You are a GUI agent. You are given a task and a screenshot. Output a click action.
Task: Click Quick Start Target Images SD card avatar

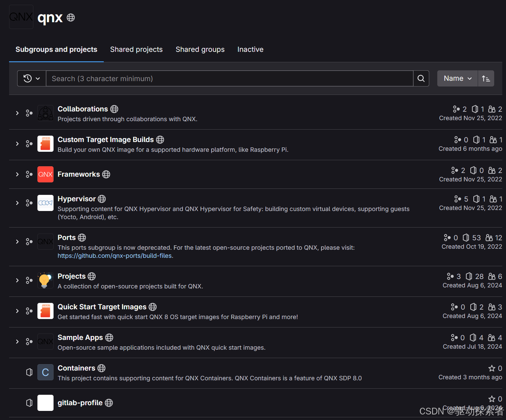45,311
